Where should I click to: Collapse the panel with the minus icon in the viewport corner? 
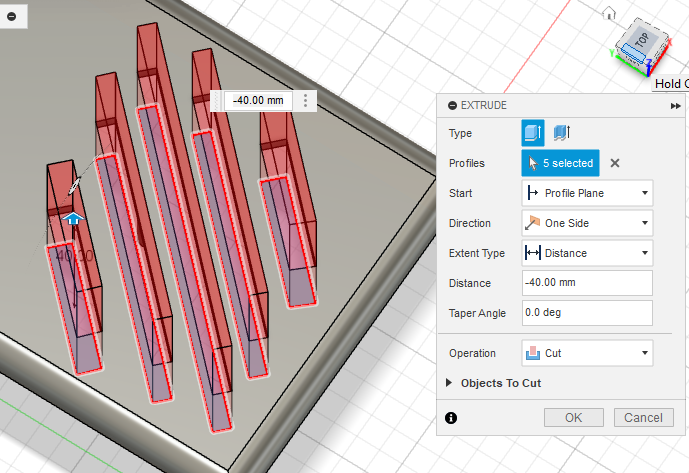pos(12,16)
